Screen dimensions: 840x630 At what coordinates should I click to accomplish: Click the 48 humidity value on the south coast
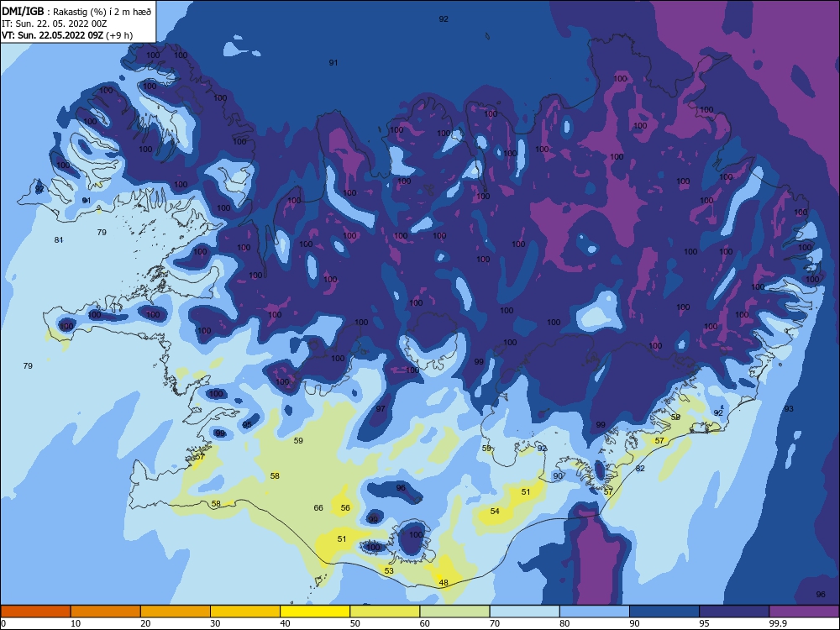[x=444, y=582]
